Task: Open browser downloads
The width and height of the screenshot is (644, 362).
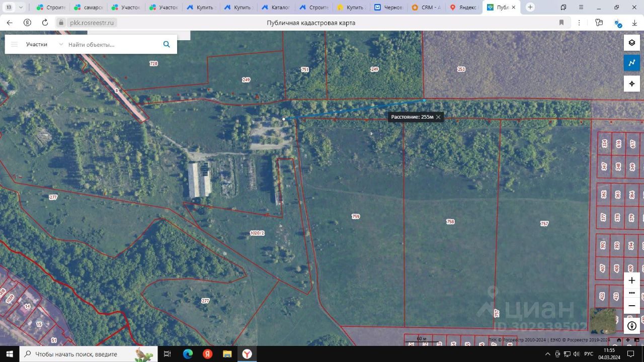Action: (634, 23)
